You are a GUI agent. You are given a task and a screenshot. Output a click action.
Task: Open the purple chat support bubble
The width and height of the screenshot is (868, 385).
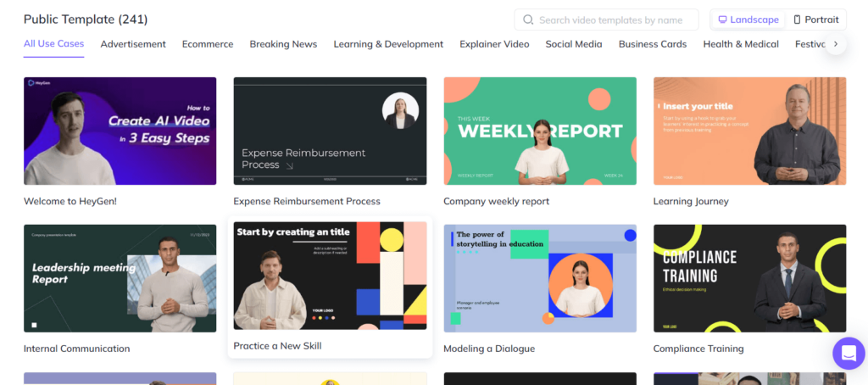click(849, 354)
